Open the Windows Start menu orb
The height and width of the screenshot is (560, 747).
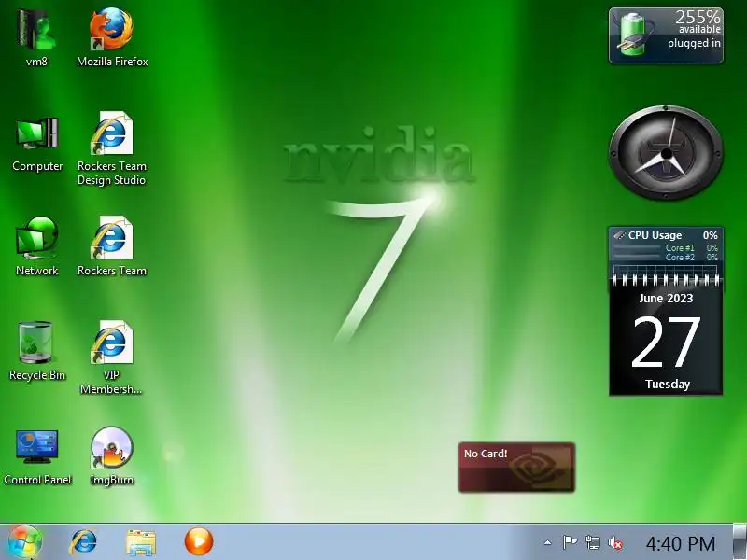(24, 542)
